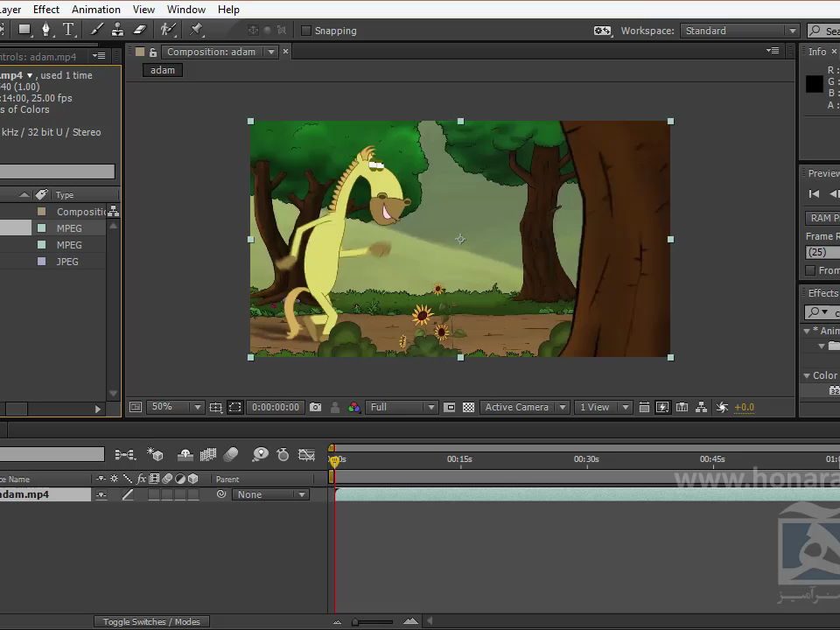The height and width of the screenshot is (630, 840).
Task: Click Draft 3D icon in timeline
Action: (156, 454)
